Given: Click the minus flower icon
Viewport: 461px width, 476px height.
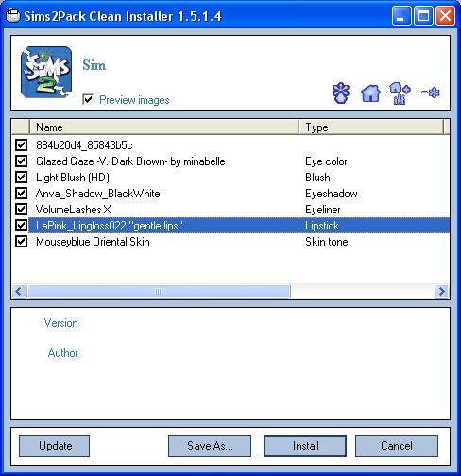Looking at the screenshot, I should pos(431,93).
